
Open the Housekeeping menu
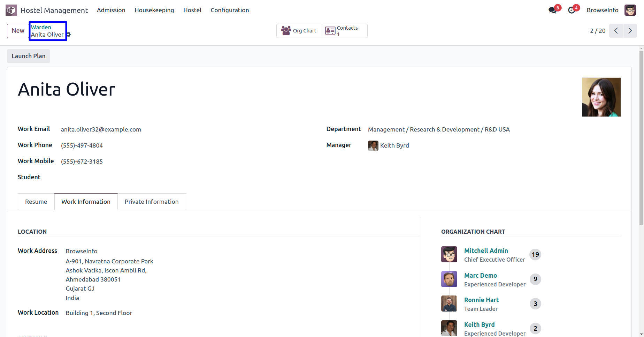pyautogui.click(x=154, y=10)
